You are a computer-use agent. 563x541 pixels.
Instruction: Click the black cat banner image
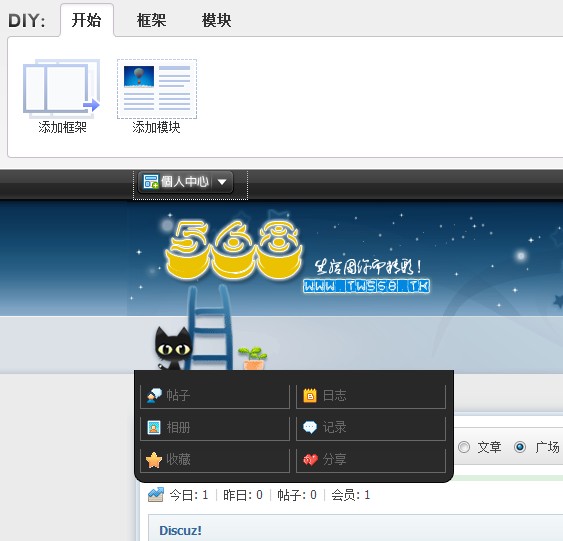[173, 349]
